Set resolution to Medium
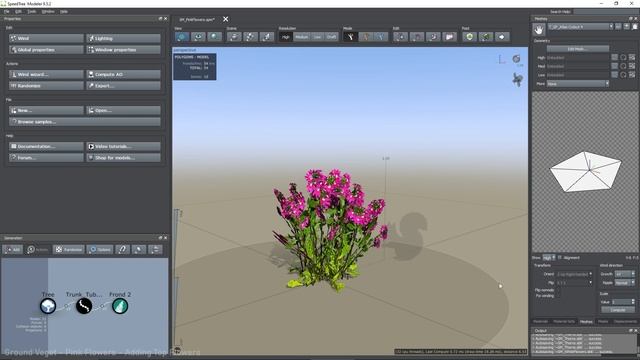640x360 pixels. point(302,37)
